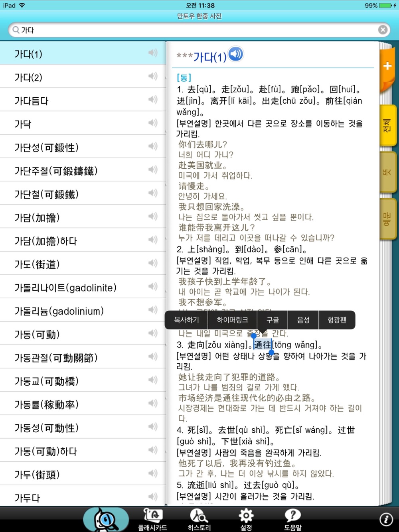Open 히스토리 search history
Screen dimensions: 399x532
[199, 520]
